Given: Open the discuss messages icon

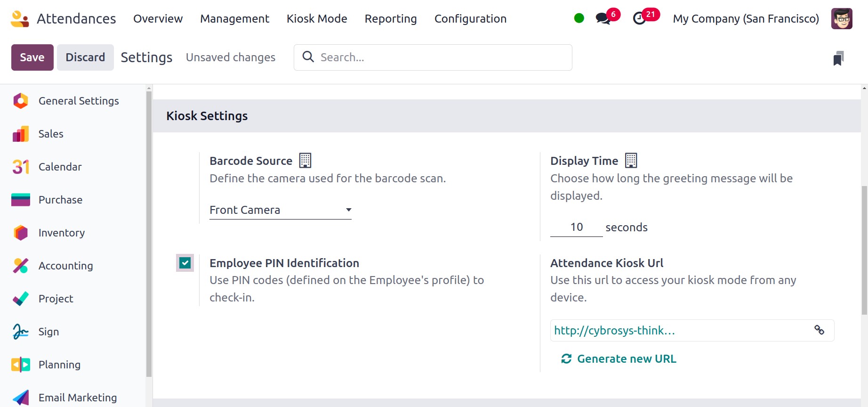Looking at the screenshot, I should (603, 19).
